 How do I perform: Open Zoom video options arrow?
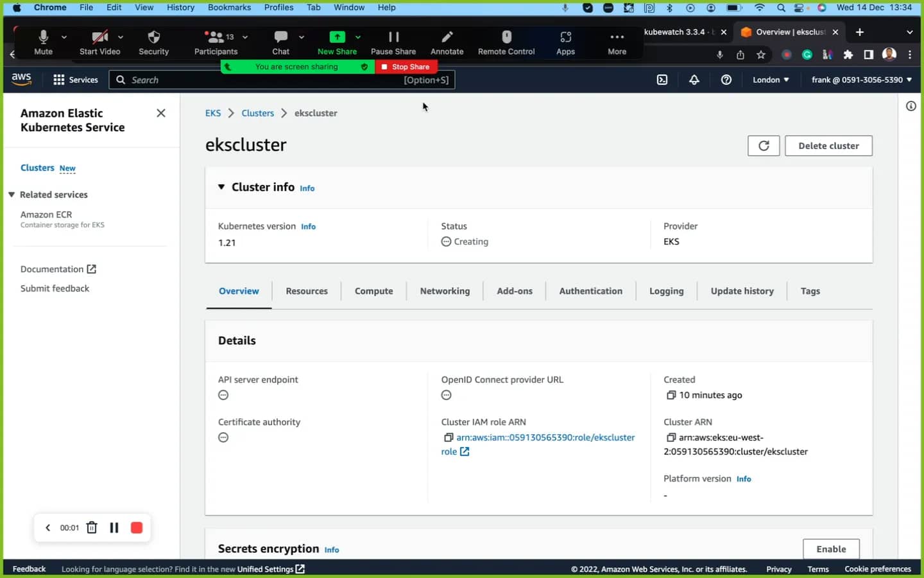[x=120, y=37]
